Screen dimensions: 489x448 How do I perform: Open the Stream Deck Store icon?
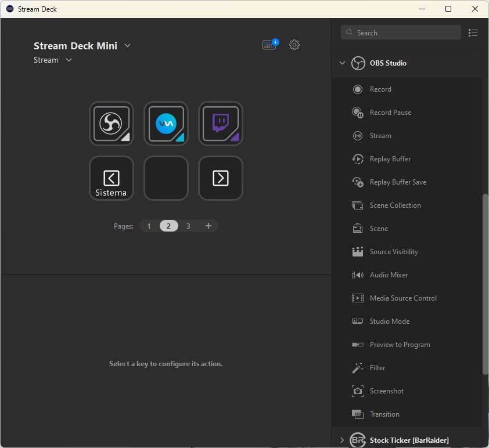point(271,45)
